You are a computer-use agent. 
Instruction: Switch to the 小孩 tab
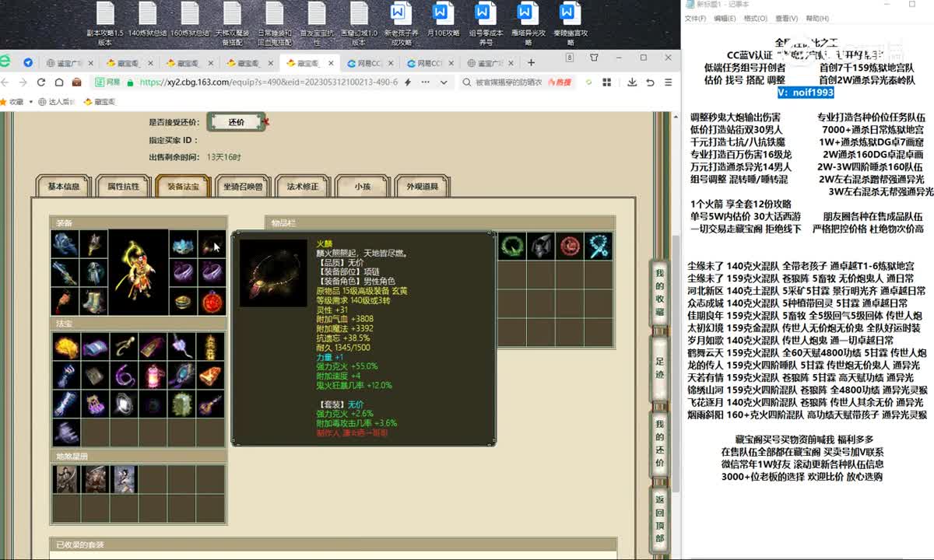pyautogui.click(x=362, y=187)
